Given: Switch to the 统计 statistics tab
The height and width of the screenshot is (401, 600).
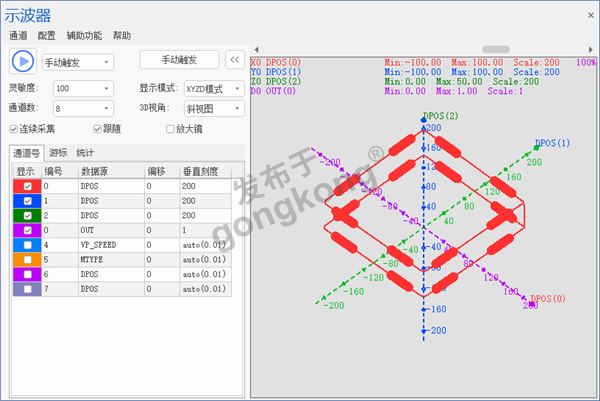Looking at the screenshot, I should [x=85, y=153].
